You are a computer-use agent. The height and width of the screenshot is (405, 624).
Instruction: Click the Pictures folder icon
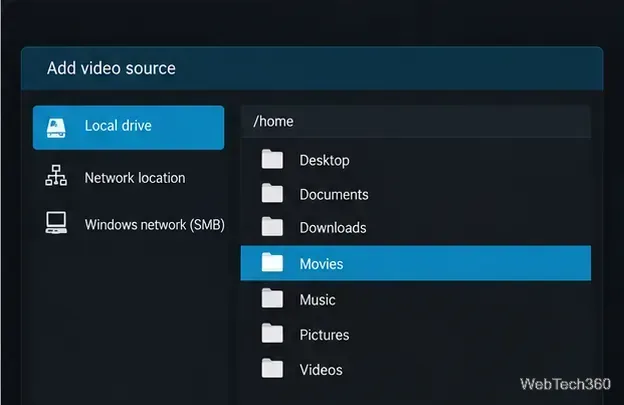(272, 333)
